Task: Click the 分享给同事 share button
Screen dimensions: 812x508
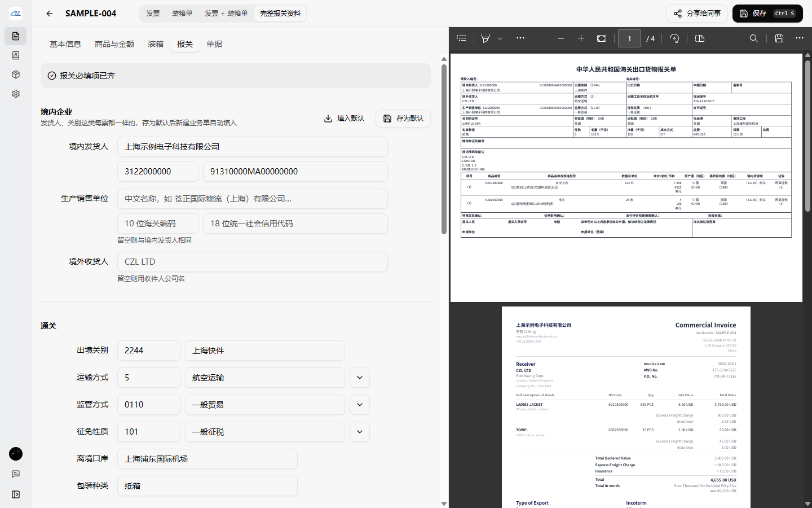Action: (x=697, y=14)
